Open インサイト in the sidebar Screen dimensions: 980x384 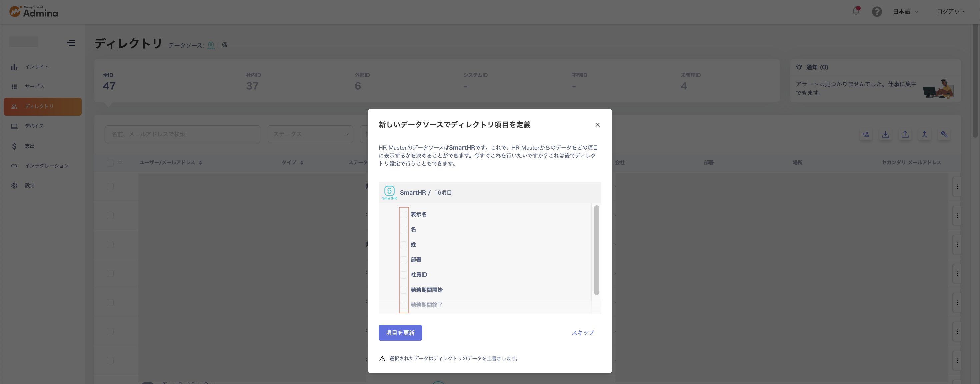click(43, 67)
